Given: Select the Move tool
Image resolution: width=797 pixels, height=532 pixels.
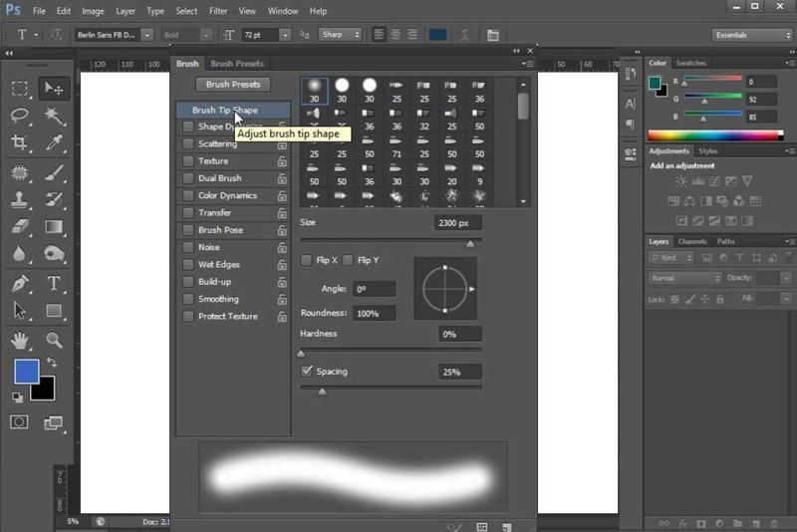Looking at the screenshot, I should coord(54,89).
